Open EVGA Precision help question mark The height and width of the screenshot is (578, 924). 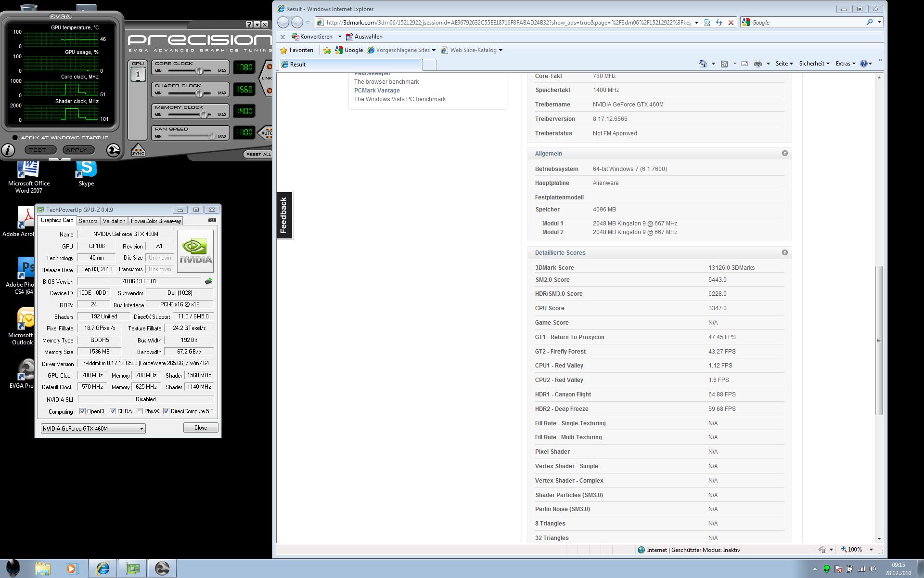(x=249, y=25)
